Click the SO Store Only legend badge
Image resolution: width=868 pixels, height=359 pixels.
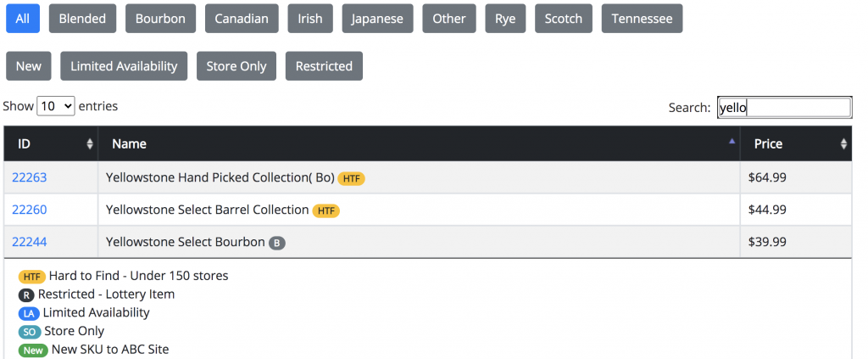click(x=30, y=332)
